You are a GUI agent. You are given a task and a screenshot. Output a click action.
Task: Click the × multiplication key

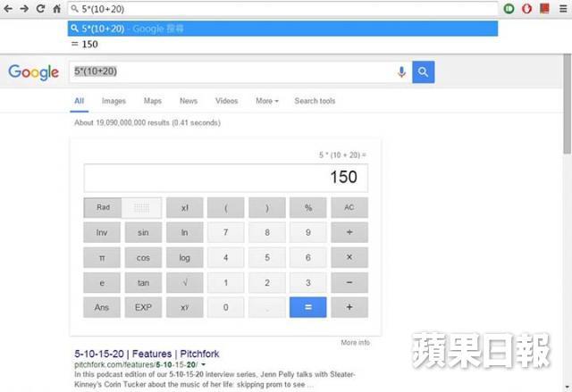point(349,257)
